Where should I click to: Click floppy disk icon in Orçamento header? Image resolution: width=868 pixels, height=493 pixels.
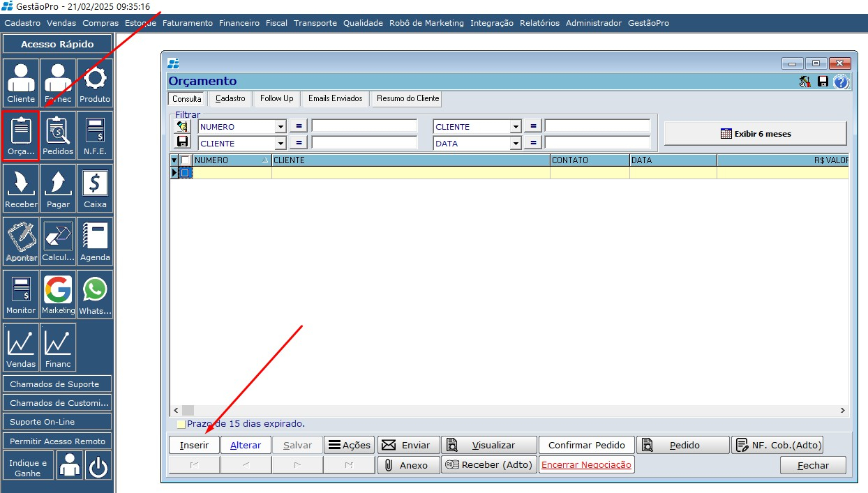point(823,82)
